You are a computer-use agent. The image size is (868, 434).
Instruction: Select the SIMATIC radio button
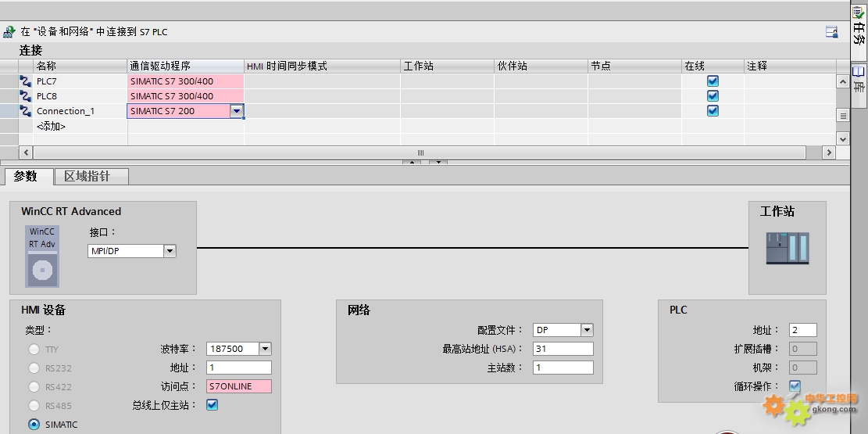[34, 425]
